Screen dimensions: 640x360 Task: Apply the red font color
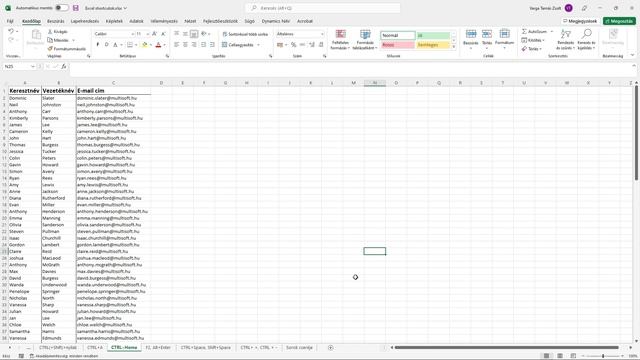(x=158, y=44)
